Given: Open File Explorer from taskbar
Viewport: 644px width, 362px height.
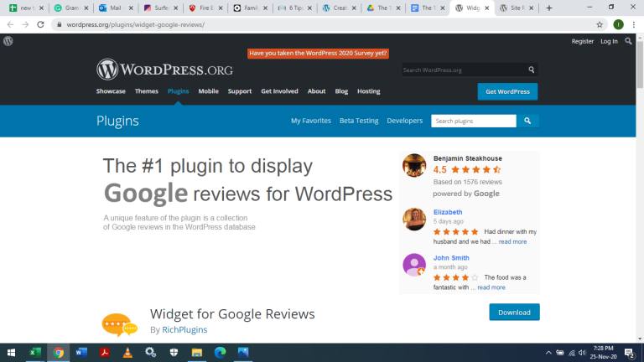Looking at the screenshot, I should [x=197, y=353].
